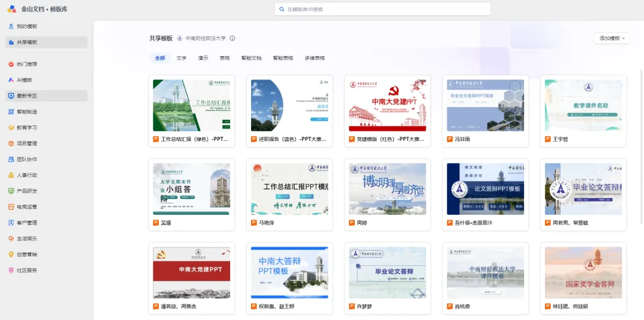The height and width of the screenshot is (320, 644).
Task: Click the PPT icon beside 冯甘雨
Action: click(450, 139)
